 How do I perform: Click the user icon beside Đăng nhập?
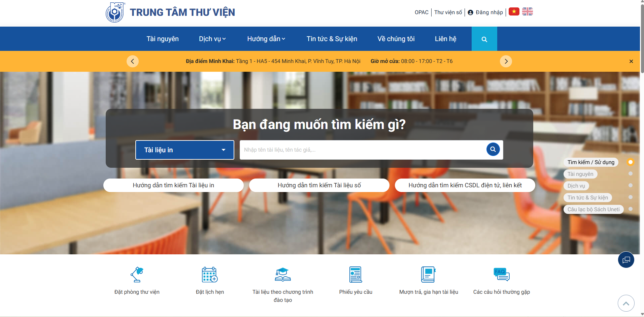470,12
